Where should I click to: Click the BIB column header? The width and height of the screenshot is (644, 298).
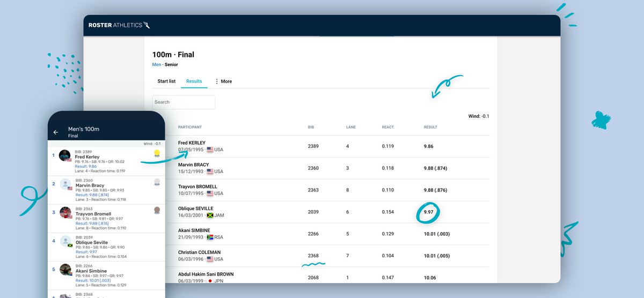pyautogui.click(x=311, y=128)
